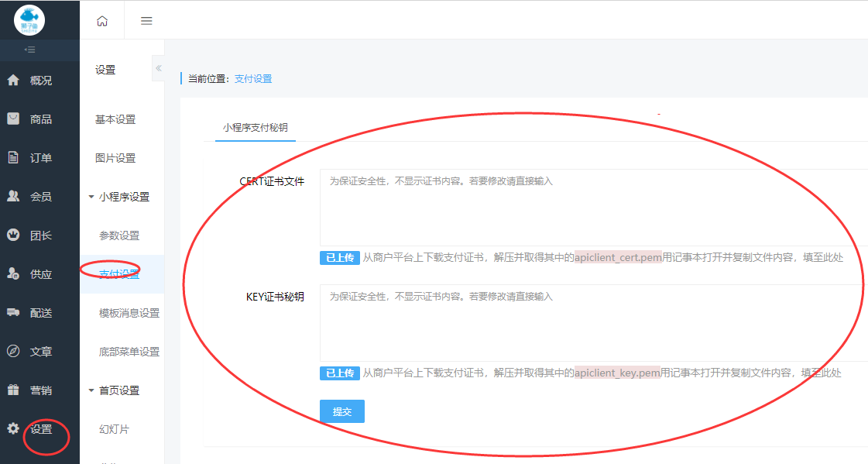Image resolution: width=868 pixels, height=464 pixels.
Task: Click the people icon next to 会员
Action: tap(13, 196)
